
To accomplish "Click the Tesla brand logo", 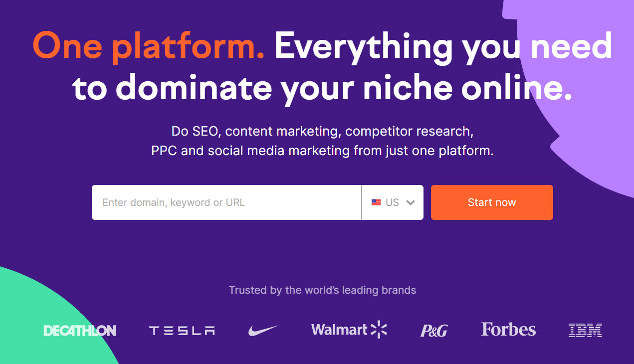I will pyautogui.click(x=182, y=330).
